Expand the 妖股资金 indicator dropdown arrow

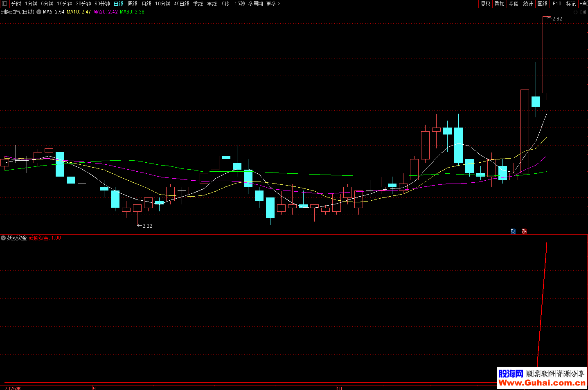point(3,238)
